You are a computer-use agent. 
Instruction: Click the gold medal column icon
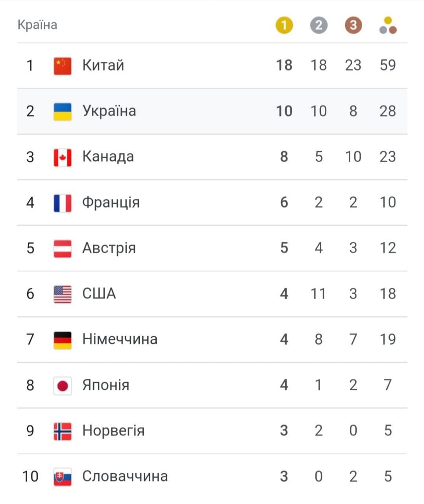pyautogui.click(x=284, y=26)
